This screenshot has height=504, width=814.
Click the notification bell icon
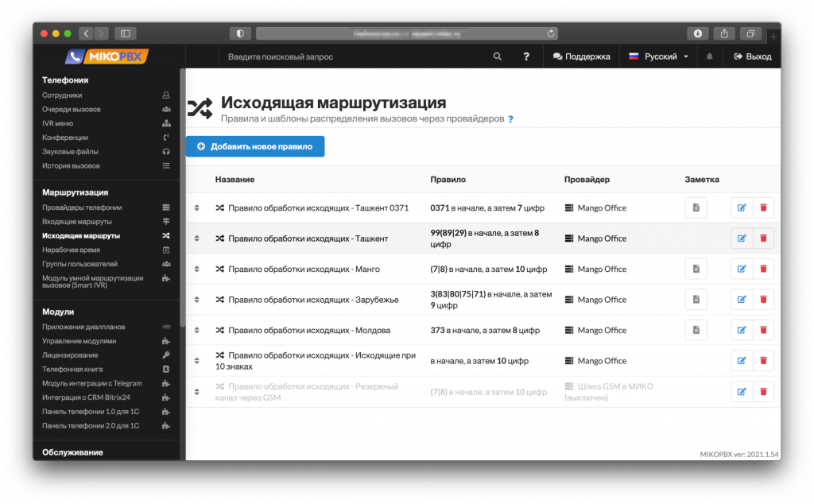click(709, 57)
